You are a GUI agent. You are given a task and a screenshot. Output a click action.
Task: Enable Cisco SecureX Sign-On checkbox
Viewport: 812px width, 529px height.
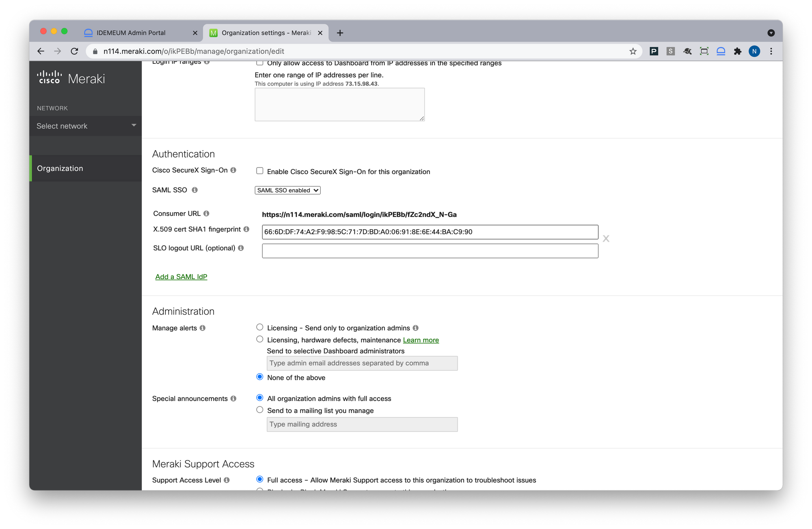pos(259,171)
